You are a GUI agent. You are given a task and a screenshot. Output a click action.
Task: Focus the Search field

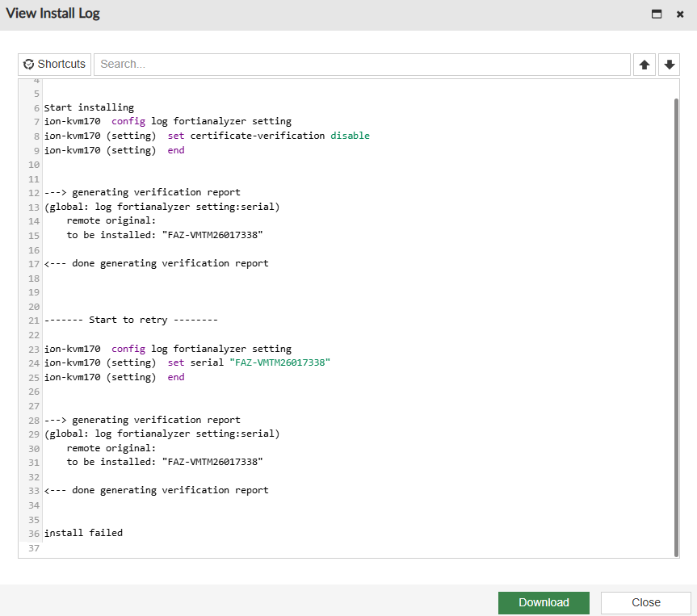pos(363,65)
